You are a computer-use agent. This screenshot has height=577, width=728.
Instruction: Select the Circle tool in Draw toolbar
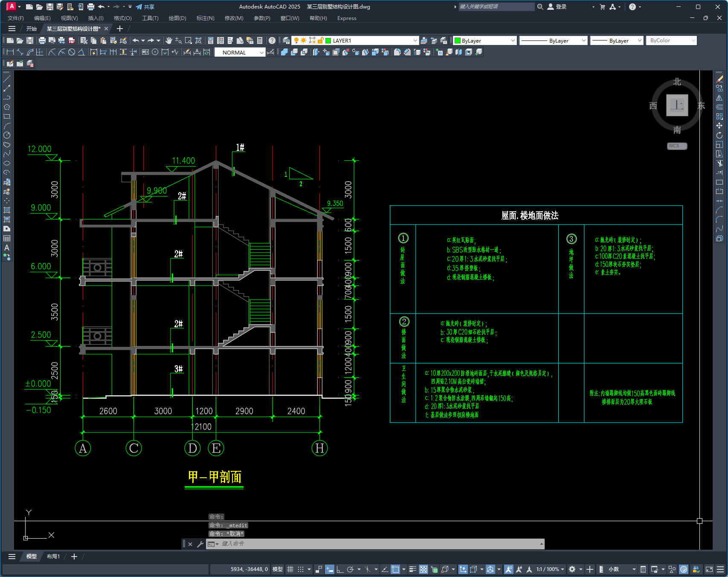coord(7,135)
